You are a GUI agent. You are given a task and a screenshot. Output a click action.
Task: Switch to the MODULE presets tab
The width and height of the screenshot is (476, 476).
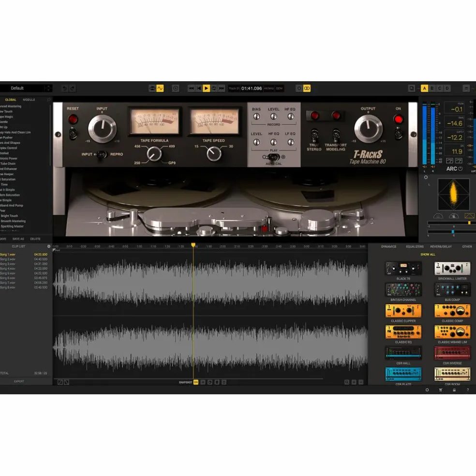(29, 100)
